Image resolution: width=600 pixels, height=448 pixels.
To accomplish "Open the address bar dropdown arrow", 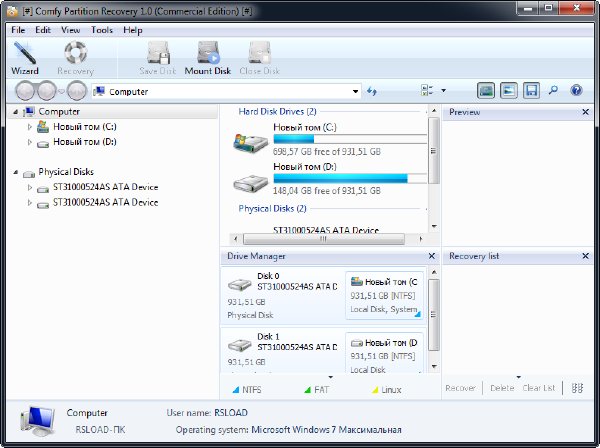I will pyautogui.click(x=355, y=91).
